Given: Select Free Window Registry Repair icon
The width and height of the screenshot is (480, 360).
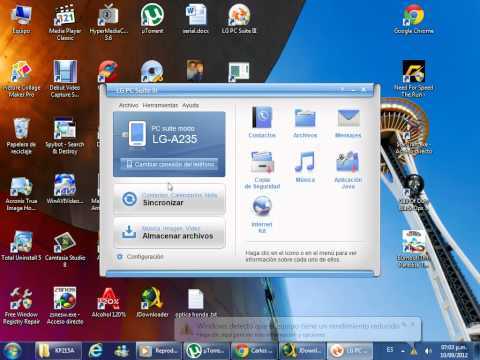Looking at the screenshot, I should click(x=21, y=306).
